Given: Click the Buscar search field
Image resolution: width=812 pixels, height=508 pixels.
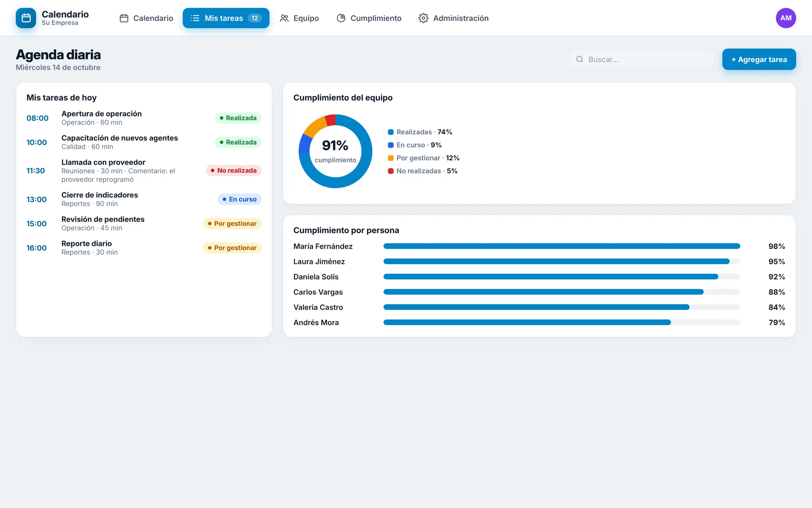Looking at the screenshot, I should point(641,59).
